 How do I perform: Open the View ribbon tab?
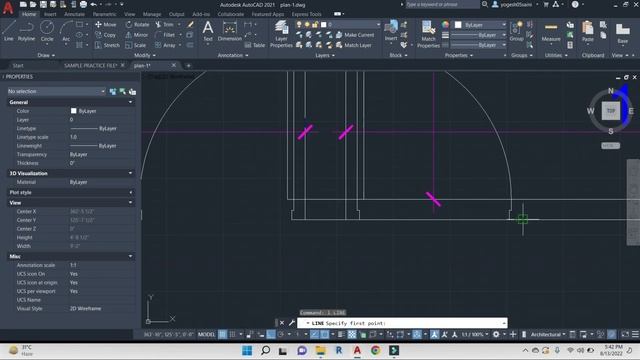click(x=129, y=14)
